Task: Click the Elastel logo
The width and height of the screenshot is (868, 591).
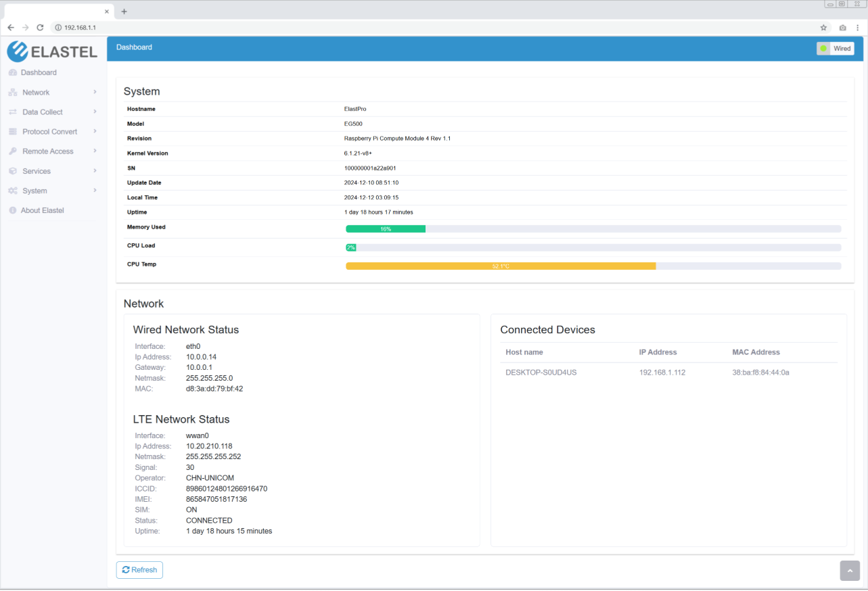Action: 53,51
